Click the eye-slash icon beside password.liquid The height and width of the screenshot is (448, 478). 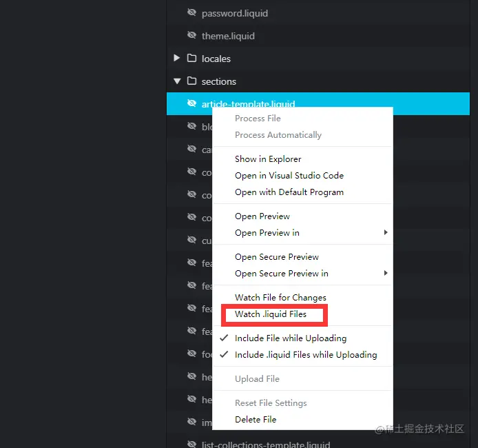191,12
